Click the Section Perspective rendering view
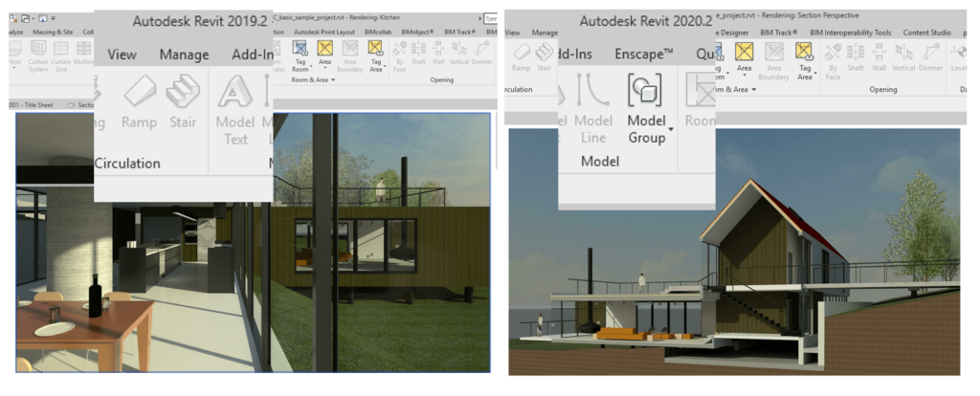The width and height of the screenshot is (980, 396). (x=734, y=252)
